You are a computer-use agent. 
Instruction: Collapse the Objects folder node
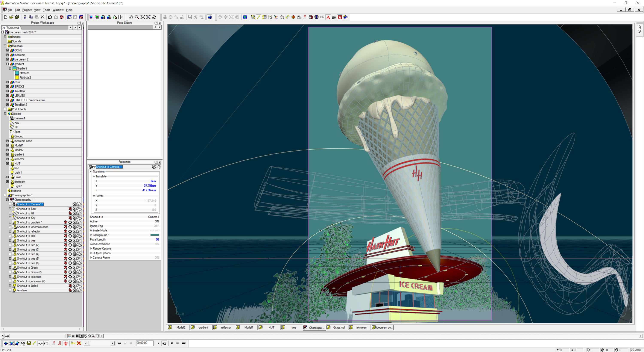click(x=5, y=114)
